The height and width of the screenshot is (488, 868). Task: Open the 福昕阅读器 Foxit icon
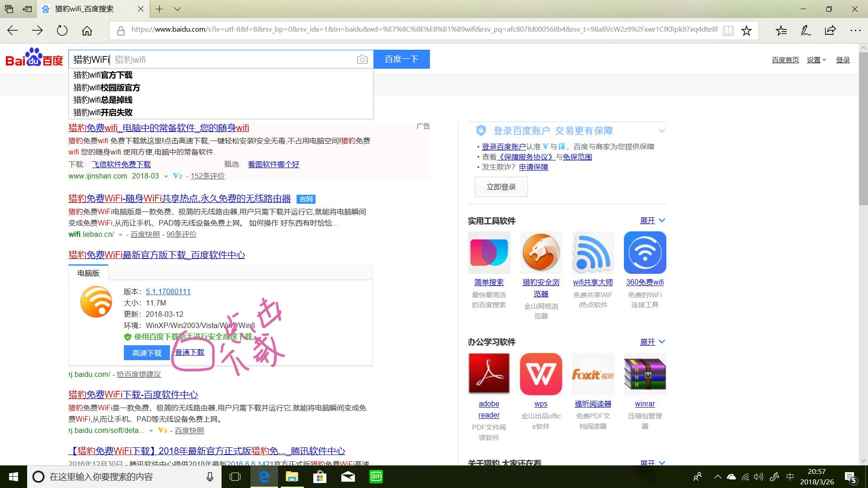[593, 374]
